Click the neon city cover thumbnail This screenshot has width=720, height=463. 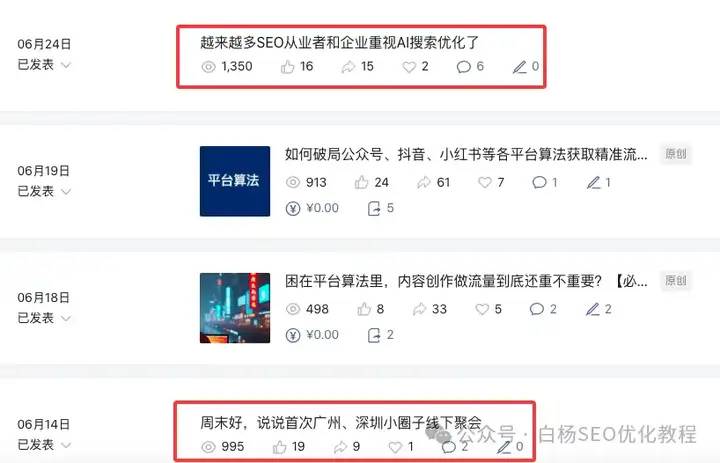pyautogui.click(x=235, y=308)
